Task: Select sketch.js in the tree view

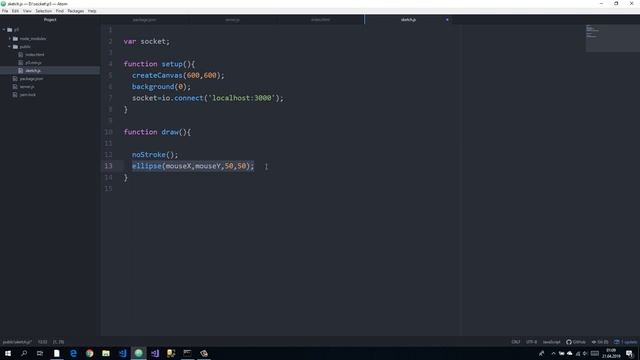Action: 33,71
